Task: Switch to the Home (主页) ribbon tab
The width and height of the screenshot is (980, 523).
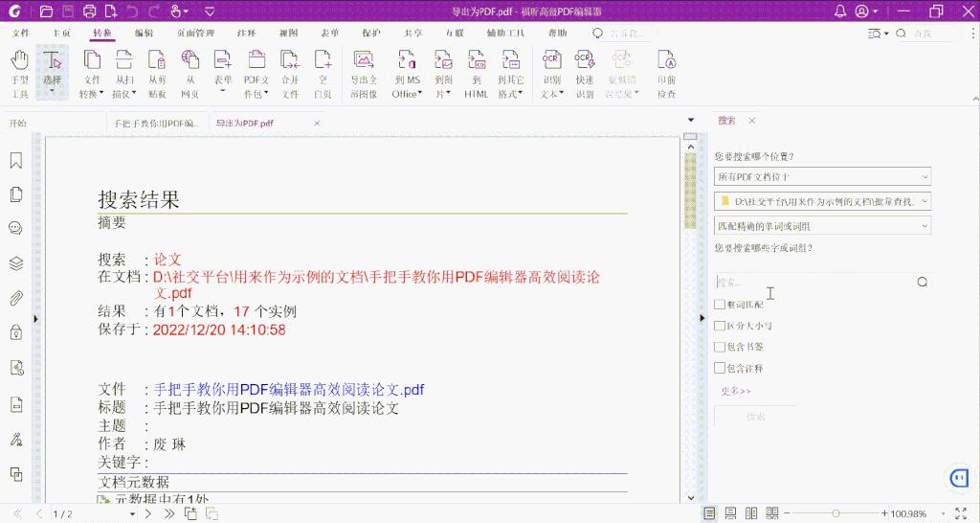Action: tap(61, 33)
